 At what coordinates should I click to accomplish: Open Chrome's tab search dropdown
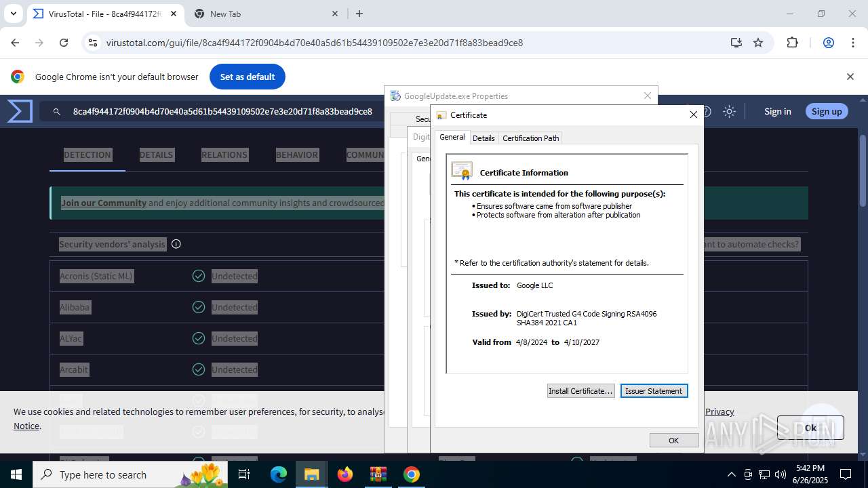13,14
